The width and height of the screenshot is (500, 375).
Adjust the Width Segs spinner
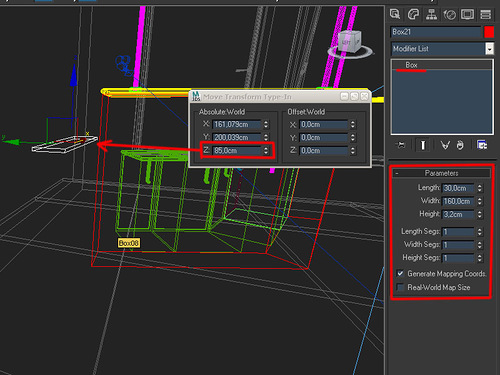coord(479,245)
